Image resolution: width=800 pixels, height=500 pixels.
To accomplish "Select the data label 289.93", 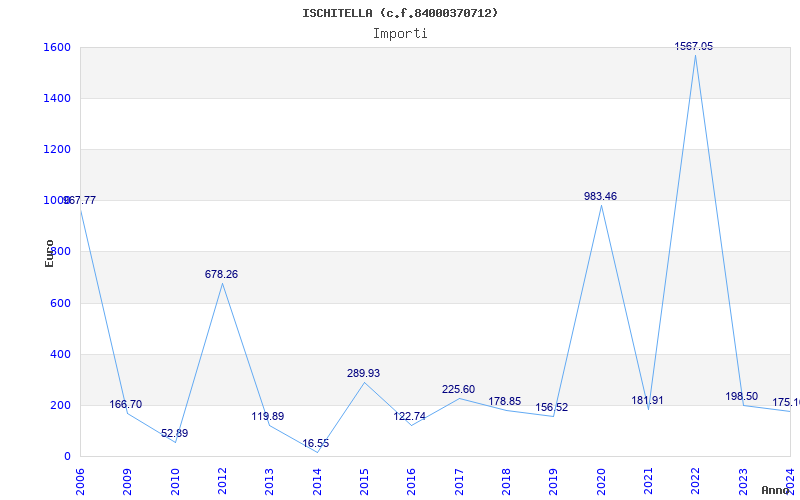I will pos(363,373).
